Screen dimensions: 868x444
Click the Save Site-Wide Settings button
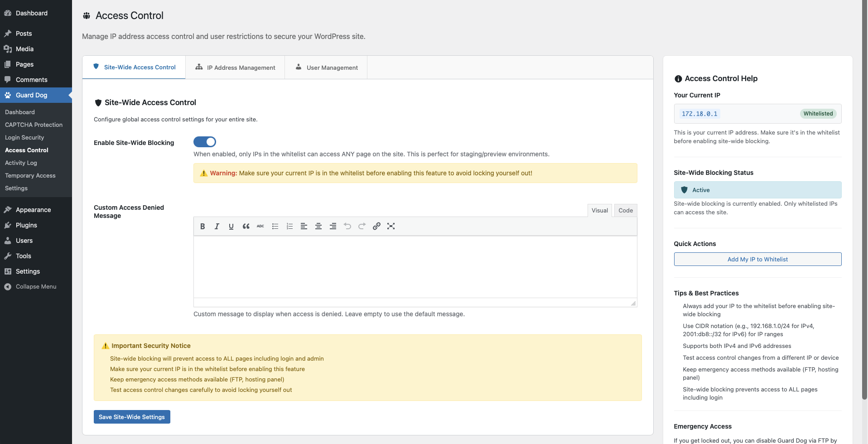point(132,417)
